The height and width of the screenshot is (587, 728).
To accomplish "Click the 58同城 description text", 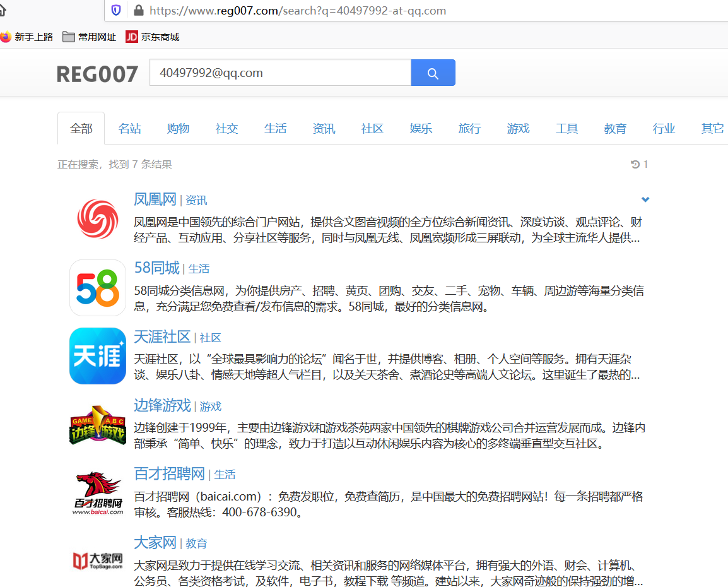I will 389,299.
